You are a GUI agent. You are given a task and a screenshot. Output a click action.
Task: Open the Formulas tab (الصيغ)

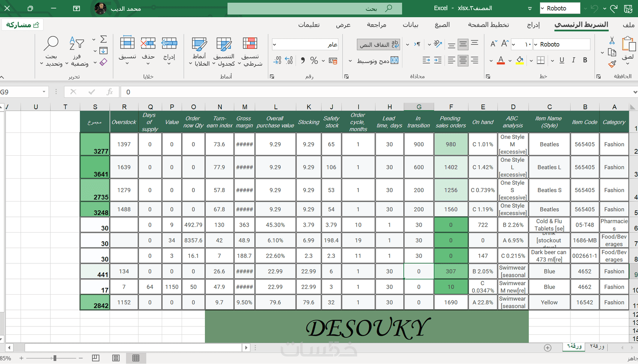(442, 25)
